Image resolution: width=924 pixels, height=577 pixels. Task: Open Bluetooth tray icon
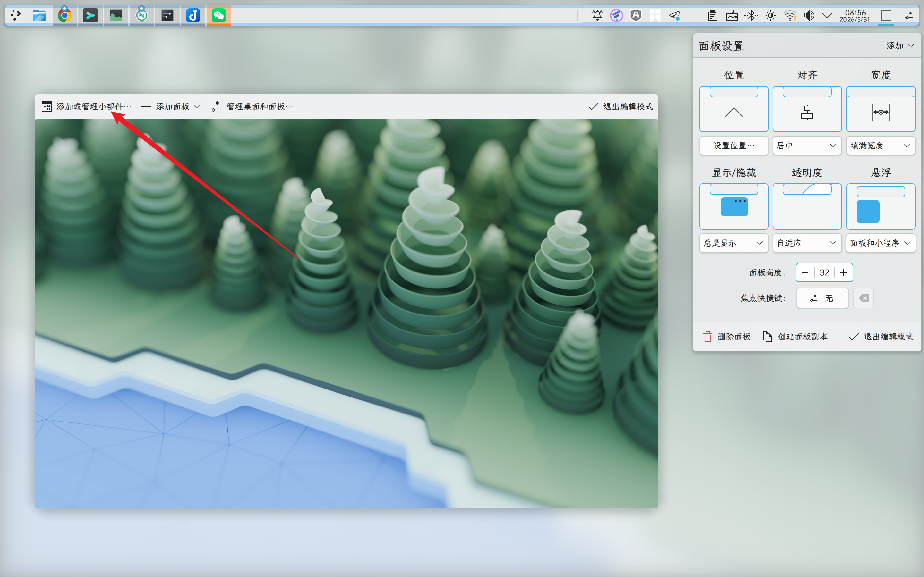[x=751, y=16]
